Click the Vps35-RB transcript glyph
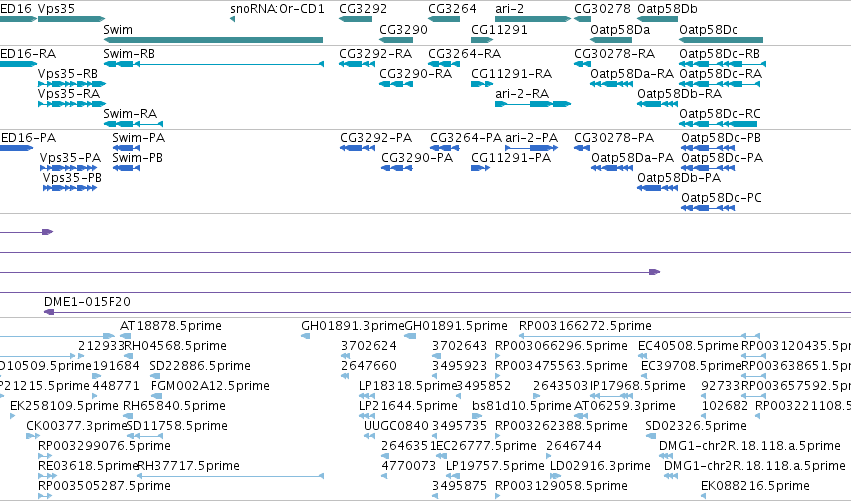 click(72, 84)
